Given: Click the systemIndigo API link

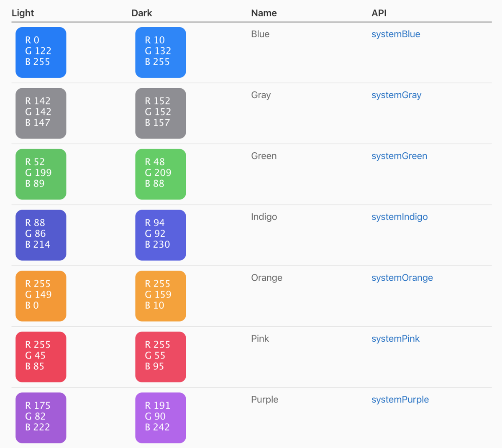Looking at the screenshot, I should click(x=400, y=217).
